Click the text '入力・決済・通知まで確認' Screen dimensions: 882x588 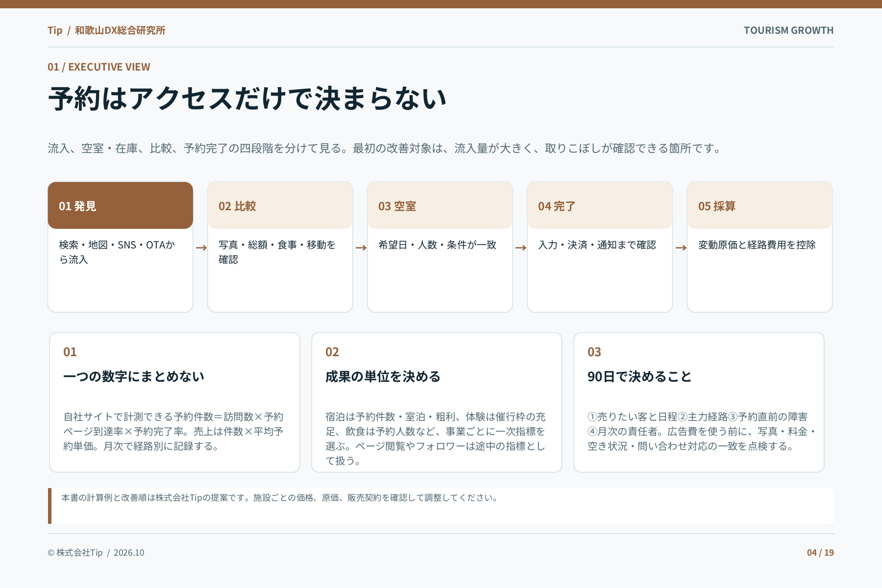[x=597, y=245]
